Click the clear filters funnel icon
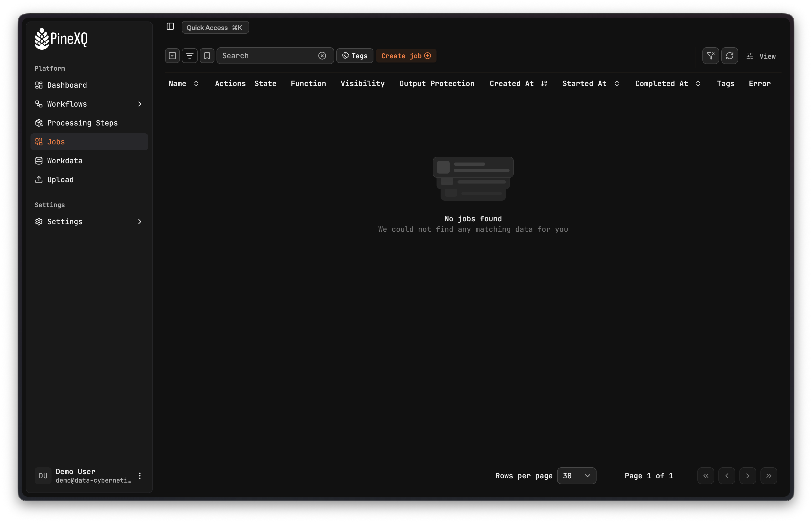 point(710,56)
